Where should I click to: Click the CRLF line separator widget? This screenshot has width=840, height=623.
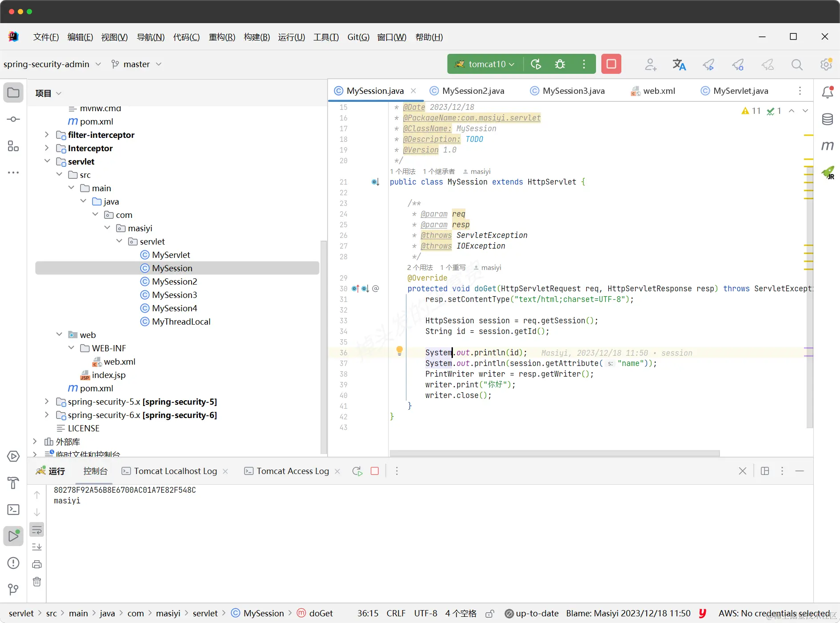(x=396, y=613)
